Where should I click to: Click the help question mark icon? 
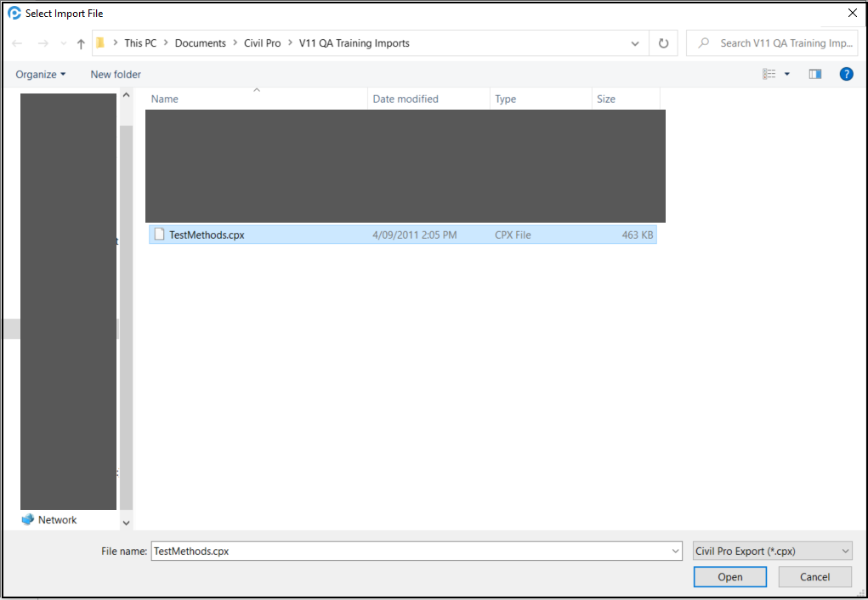[846, 74]
